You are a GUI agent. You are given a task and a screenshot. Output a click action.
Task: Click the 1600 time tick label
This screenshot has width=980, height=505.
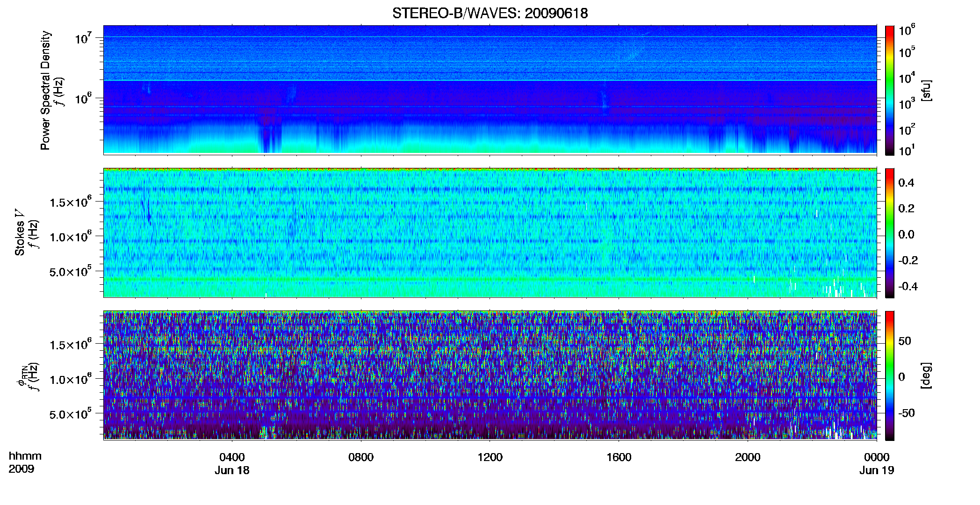(619, 457)
